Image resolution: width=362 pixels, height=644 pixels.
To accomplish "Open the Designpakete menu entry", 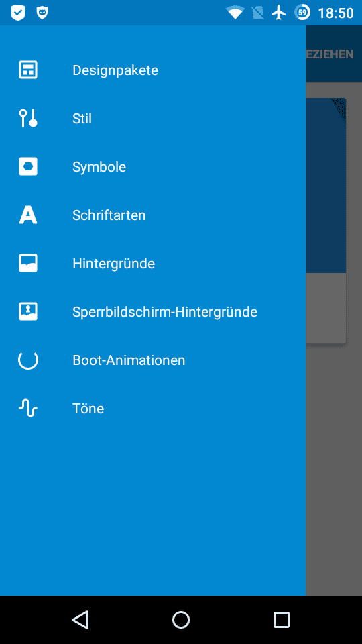I will [x=115, y=70].
